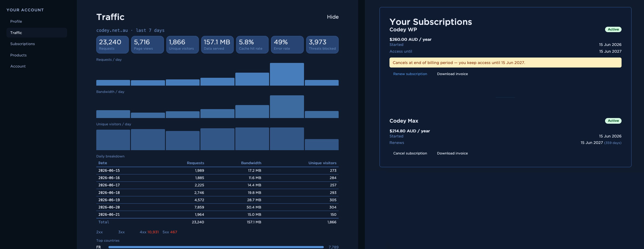Click Renew subscription for Codey WP
Screen dimensions: 644x249
coord(410,74)
